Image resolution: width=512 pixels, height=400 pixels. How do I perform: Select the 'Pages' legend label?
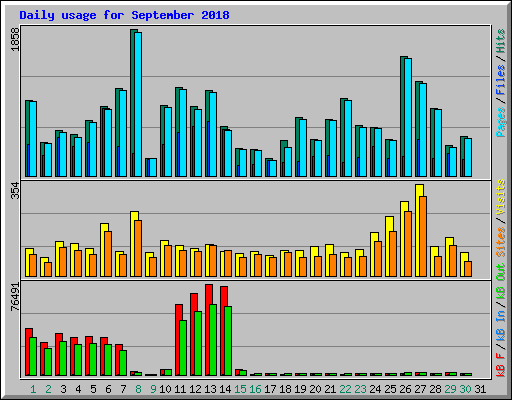pyautogui.click(x=501, y=122)
